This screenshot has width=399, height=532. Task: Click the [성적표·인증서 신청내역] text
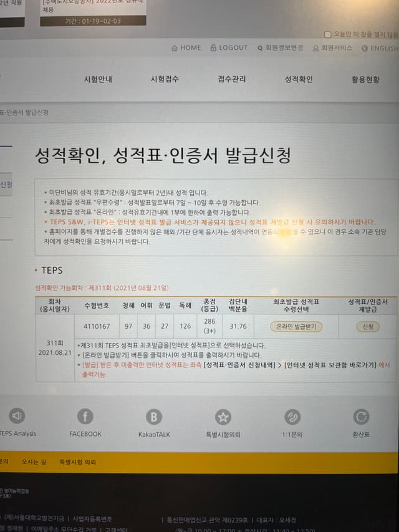click(239, 365)
